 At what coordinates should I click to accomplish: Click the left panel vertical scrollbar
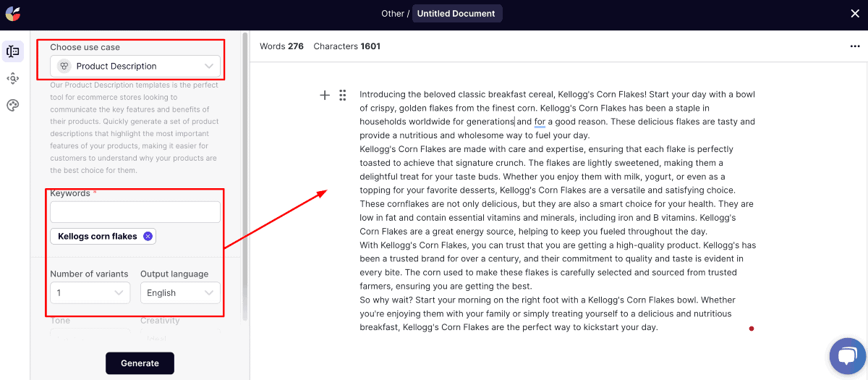(x=244, y=174)
